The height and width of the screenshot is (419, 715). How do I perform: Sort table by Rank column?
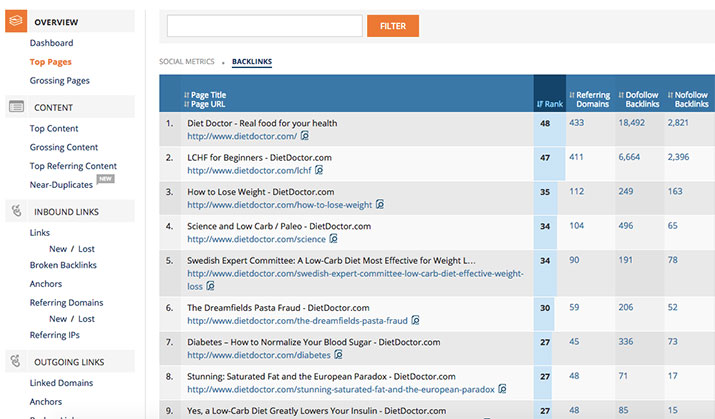tap(549, 104)
